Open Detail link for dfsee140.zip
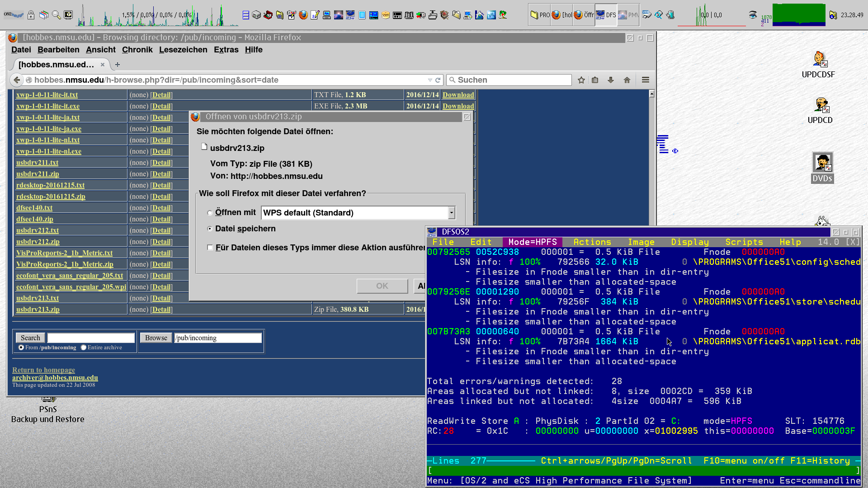The width and height of the screenshot is (868, 488). [161, 219]
